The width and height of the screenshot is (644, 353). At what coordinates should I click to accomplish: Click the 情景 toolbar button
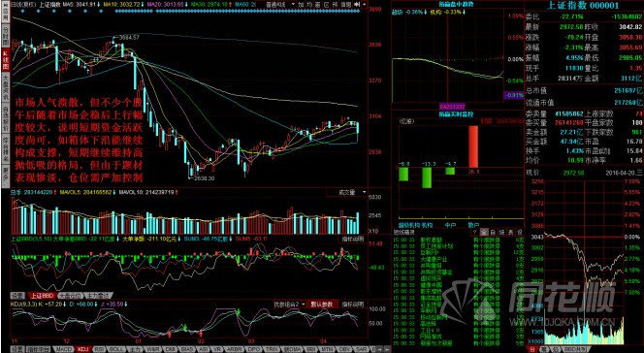click(x=345, y=4)
